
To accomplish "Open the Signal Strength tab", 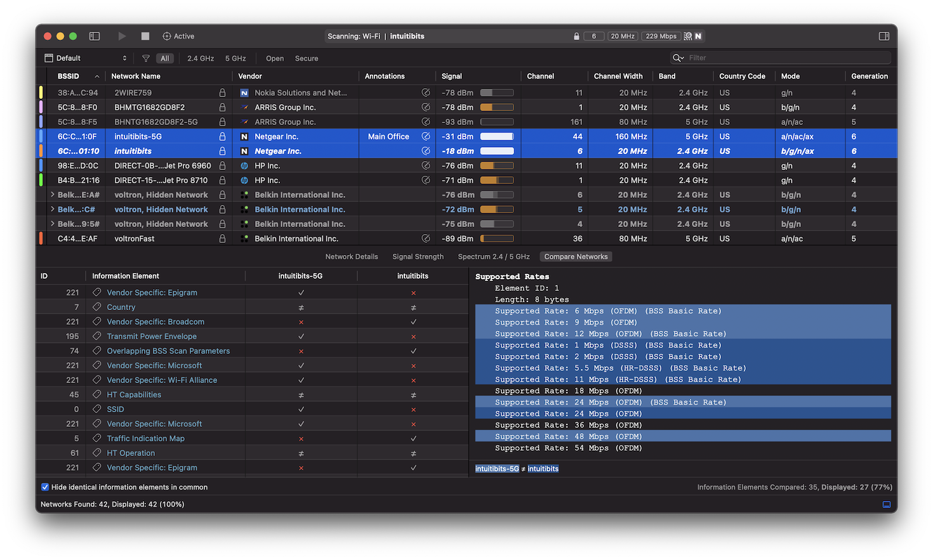I will [418, 257].
